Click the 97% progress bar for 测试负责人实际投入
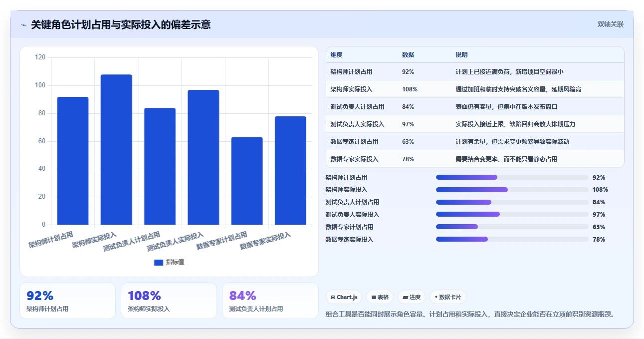644x339 pixels. (x=512, y=214)
